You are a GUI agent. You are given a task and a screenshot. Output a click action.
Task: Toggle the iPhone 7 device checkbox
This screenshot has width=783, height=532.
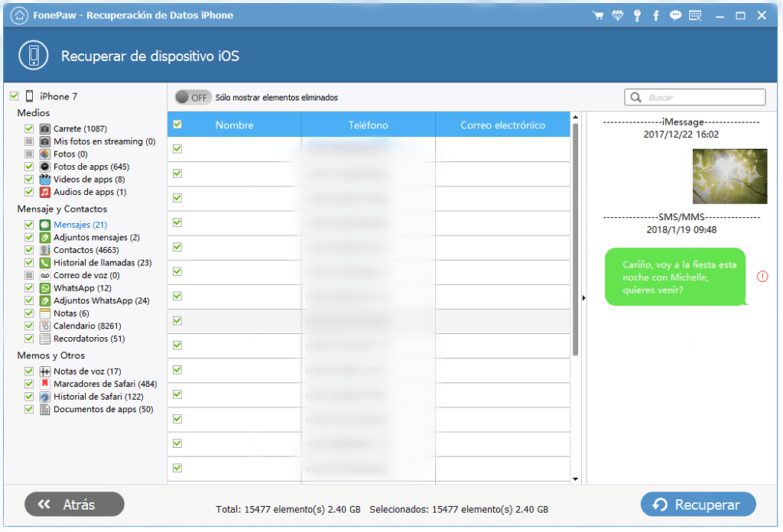(15, 96)
